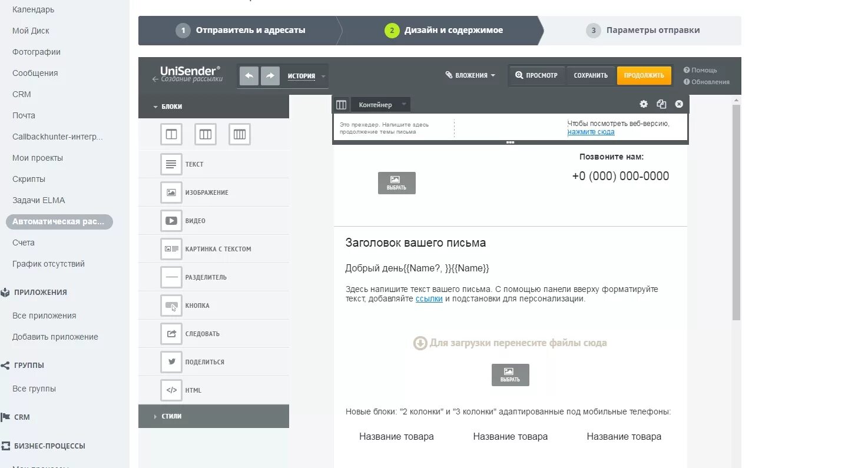Viewport: 868px width, 468px height.
Task: Click the нажмите сюда web-version link
Action: (591, 132)
